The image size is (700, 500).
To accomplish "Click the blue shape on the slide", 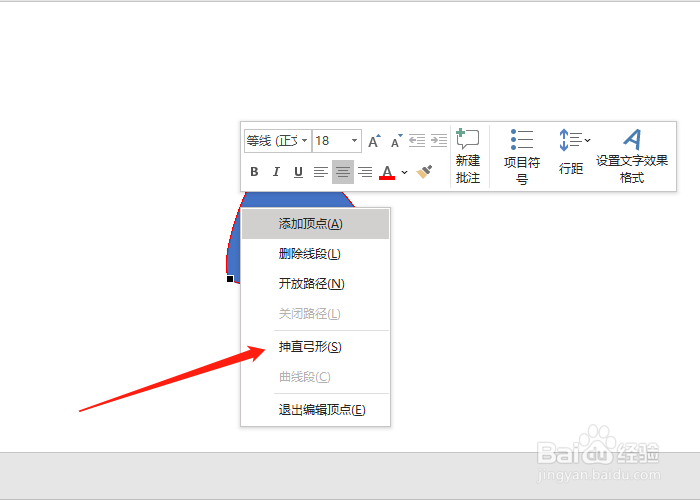I will pos(295,199).
